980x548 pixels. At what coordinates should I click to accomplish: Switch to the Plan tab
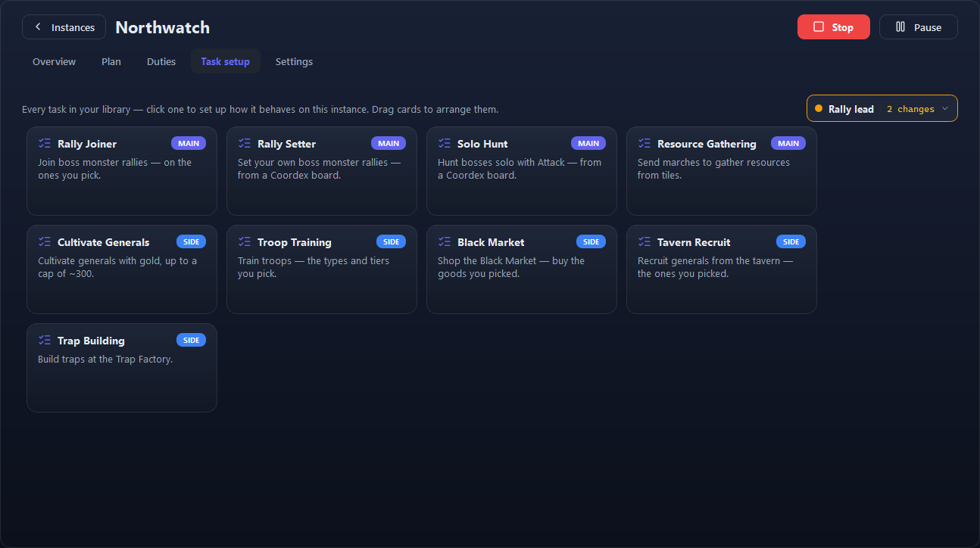[x=111, y=61]
